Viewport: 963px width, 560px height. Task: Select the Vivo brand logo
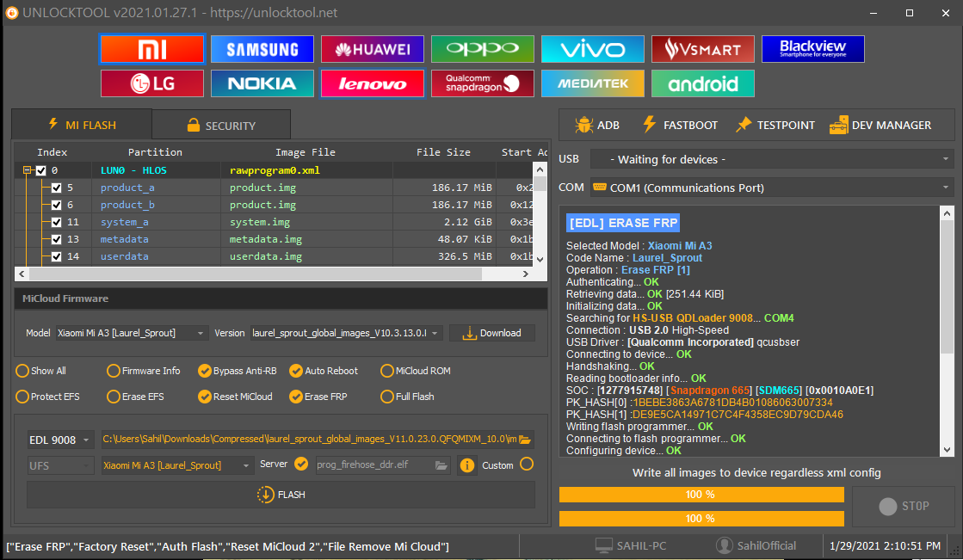pos(593,49)
